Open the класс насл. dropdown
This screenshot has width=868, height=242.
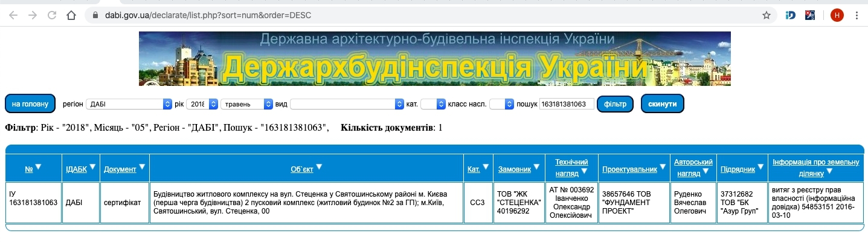pyautogui.click(x=501, y=104)
